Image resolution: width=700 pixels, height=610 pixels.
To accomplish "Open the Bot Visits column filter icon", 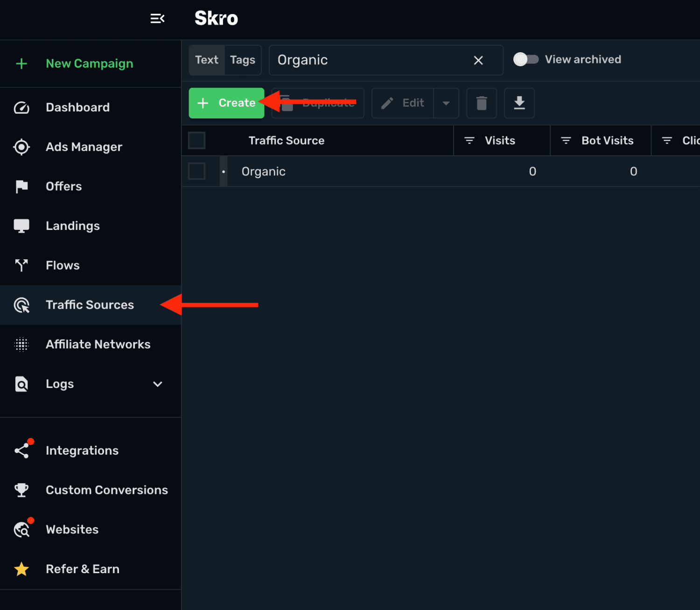I will click(566, 140).
